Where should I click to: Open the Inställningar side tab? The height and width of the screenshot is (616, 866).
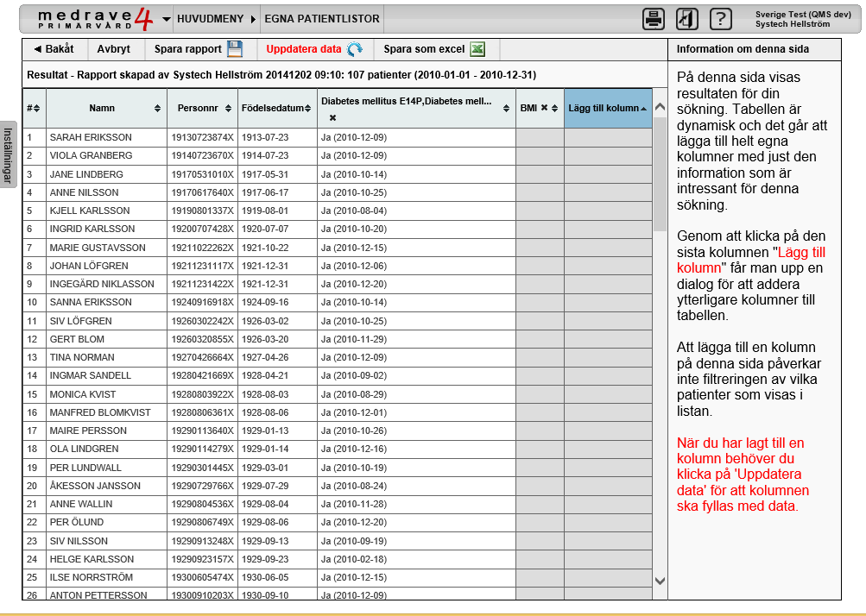tap(8, 154)
